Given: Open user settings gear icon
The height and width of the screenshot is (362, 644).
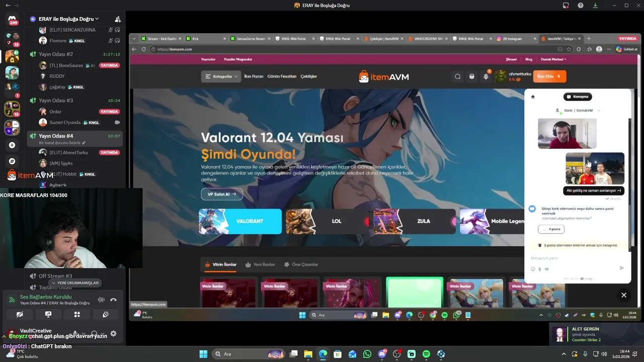Looking at the screenshot, I should (113, 333).
